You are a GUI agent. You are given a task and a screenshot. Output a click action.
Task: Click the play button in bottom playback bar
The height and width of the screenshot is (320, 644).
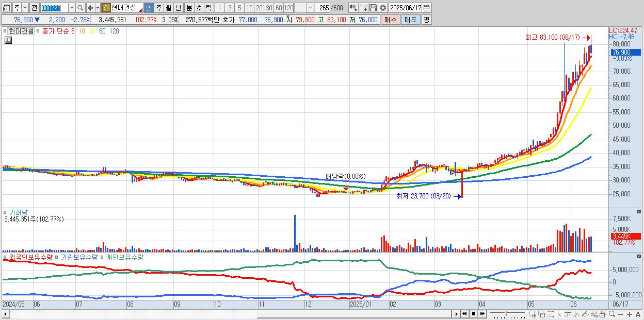[457, 314]
